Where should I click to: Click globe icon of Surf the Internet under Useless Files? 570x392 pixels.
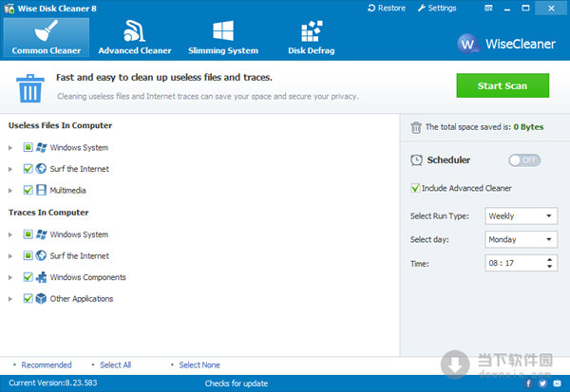click(41, 169)
